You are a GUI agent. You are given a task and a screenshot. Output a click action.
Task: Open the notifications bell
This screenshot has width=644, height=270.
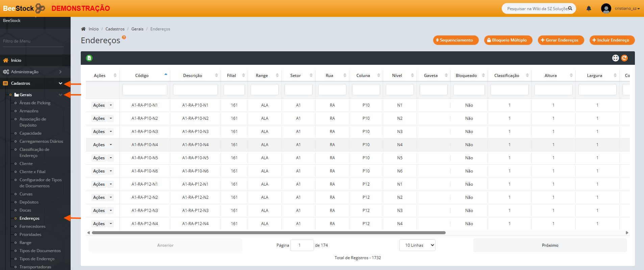pyautogui.click(x=589, y=8)
